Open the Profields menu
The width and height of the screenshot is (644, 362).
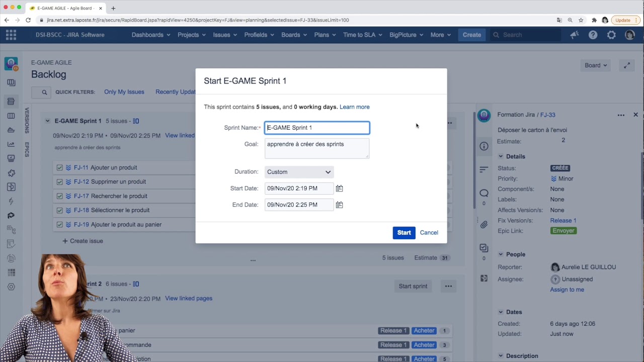(x=260, y=35)
